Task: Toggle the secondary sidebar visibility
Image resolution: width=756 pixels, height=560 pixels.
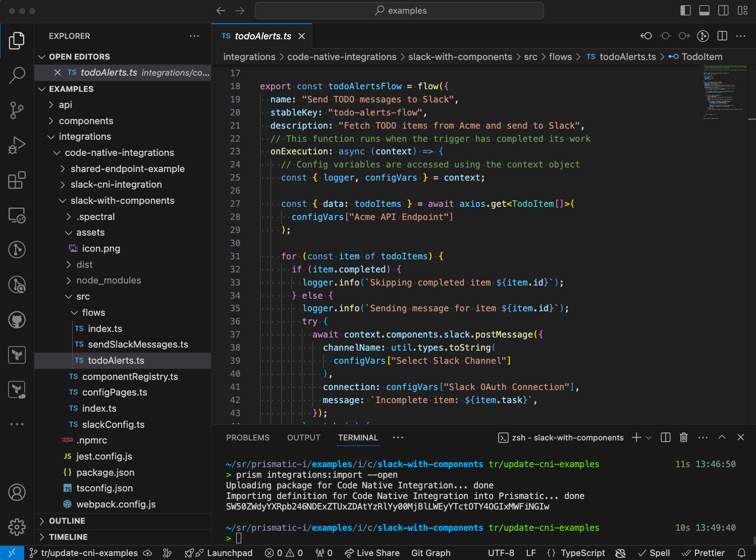Action: click(723, 10)
